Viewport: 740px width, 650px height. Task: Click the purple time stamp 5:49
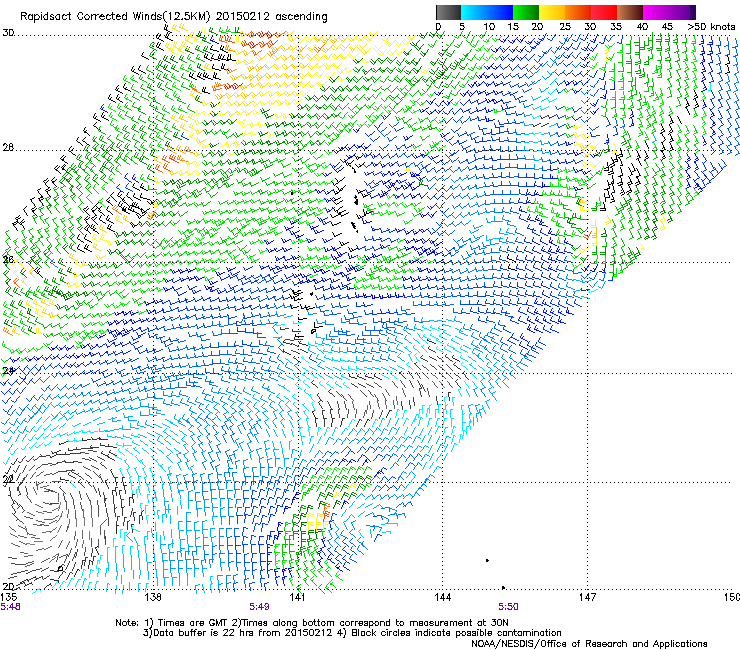(260, 607)
